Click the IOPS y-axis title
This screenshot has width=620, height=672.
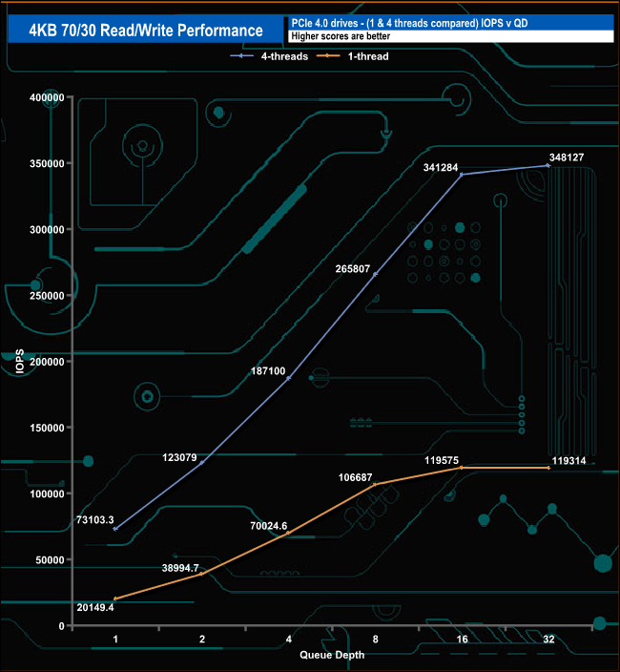[20, 361]
